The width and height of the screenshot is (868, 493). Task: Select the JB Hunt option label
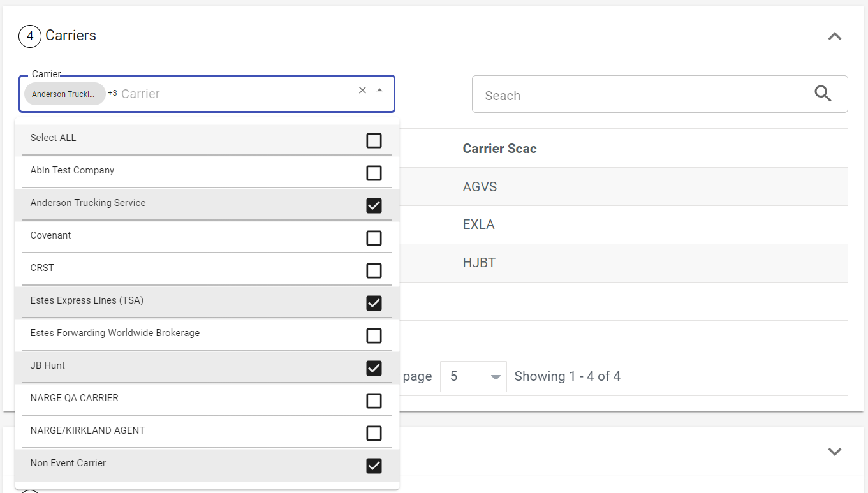[48, 365]
